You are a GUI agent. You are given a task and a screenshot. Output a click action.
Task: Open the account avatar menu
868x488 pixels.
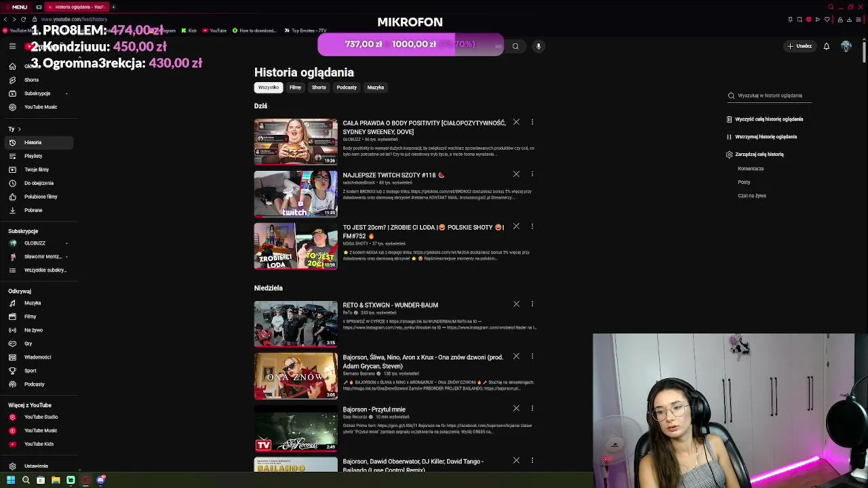(846, 46)
